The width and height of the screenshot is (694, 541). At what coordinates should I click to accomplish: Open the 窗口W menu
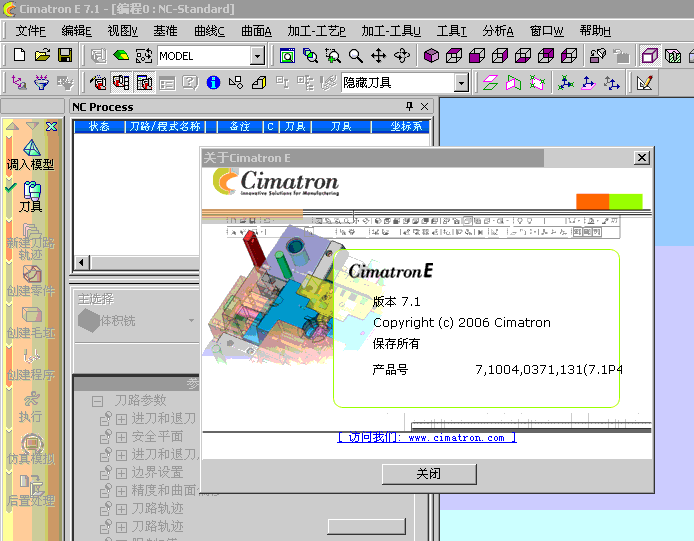pos(547,31)
